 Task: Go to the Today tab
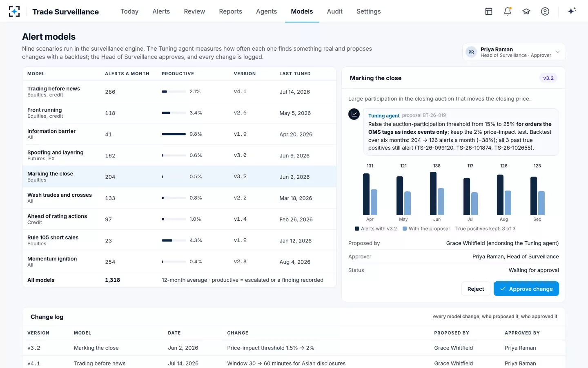pyautogui.click(x=129, y=11)
